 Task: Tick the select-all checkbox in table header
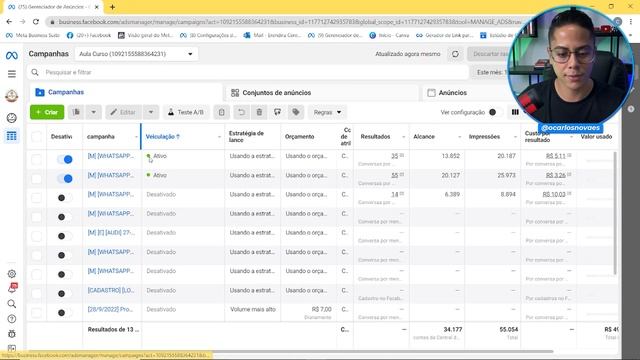tap(36, 137)
